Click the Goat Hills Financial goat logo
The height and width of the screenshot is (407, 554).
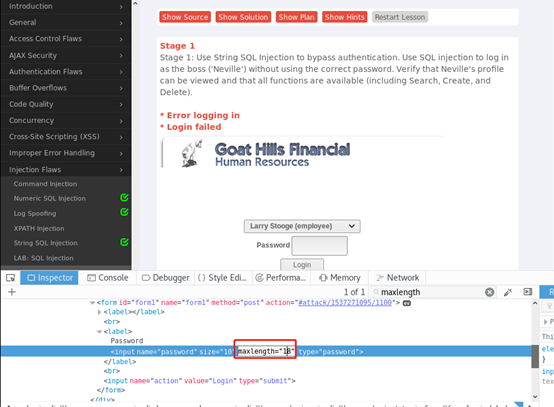(191, 153)
